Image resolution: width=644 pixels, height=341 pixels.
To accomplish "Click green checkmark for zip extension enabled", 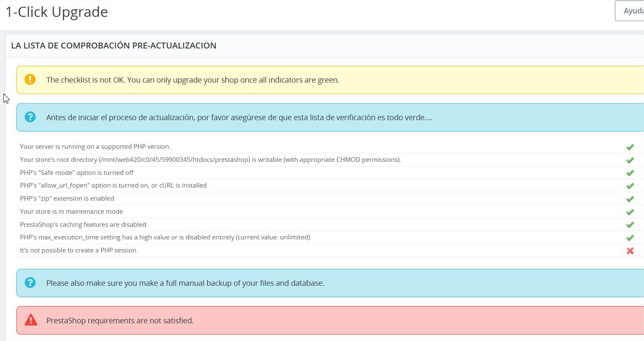I will point(630,199).
